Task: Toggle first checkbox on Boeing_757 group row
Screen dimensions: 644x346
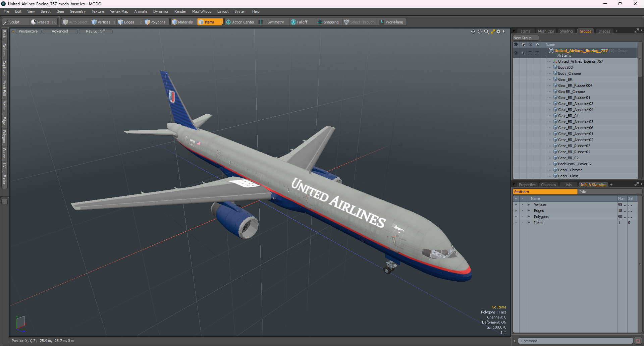Action: click(x=530, y=53)
